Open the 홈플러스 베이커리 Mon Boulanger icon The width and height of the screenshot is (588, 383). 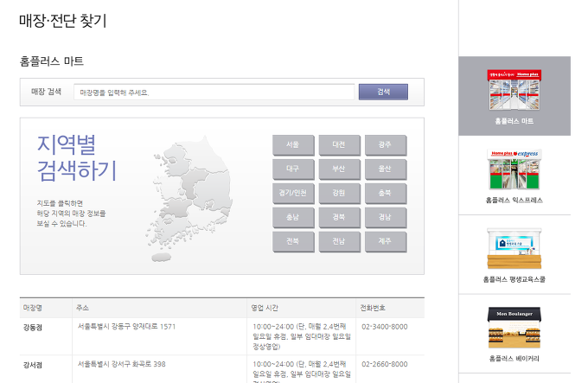point(514,328)
